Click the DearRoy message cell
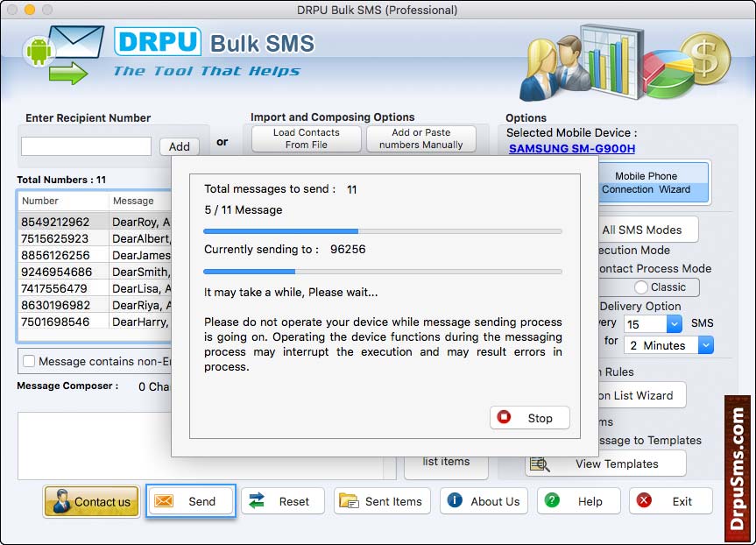 pos(140,222)
